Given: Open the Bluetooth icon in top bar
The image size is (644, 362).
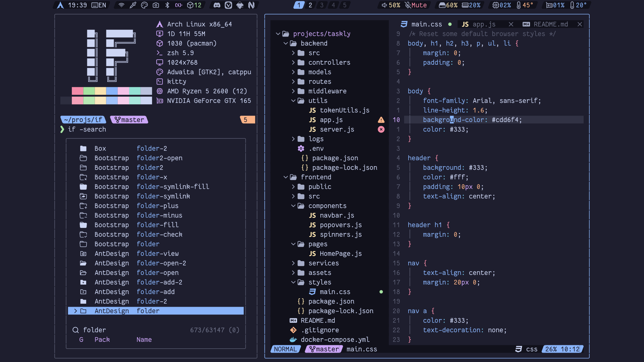Looking at the screenshot, I should (x=167, y=5).
